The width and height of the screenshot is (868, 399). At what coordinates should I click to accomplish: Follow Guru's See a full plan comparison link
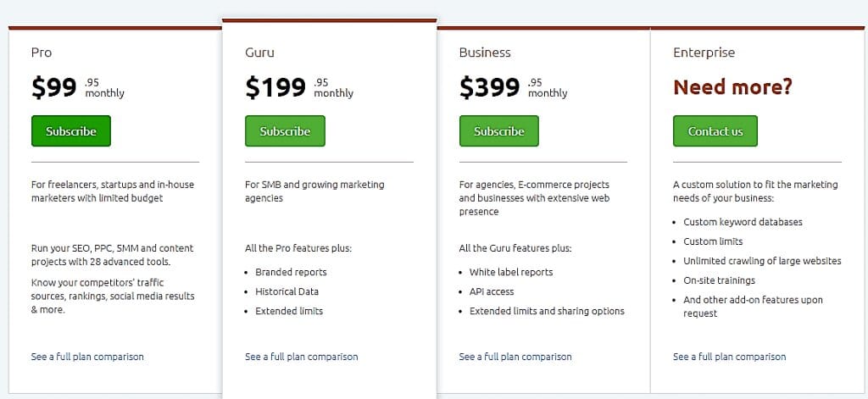[x=301, y=357]
